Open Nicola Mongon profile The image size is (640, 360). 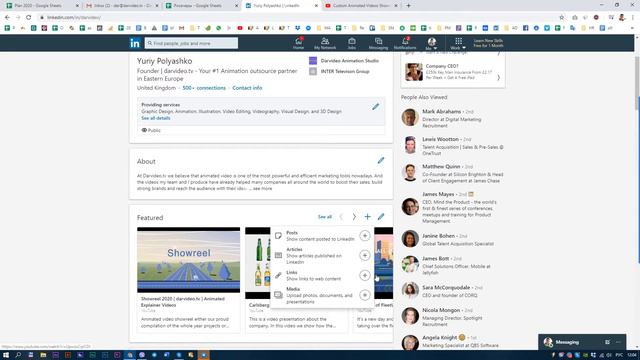[x=441, y=310]
